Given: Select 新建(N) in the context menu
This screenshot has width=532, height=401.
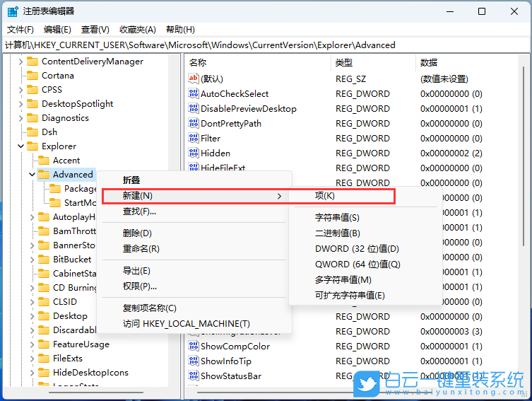Looking at the screenshot, I should tap(194, 196).
